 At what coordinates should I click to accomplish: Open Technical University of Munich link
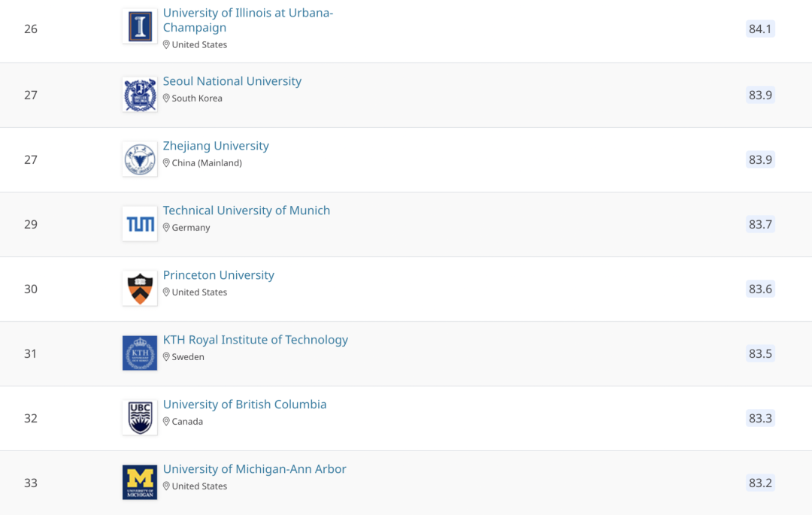point(247,211)
